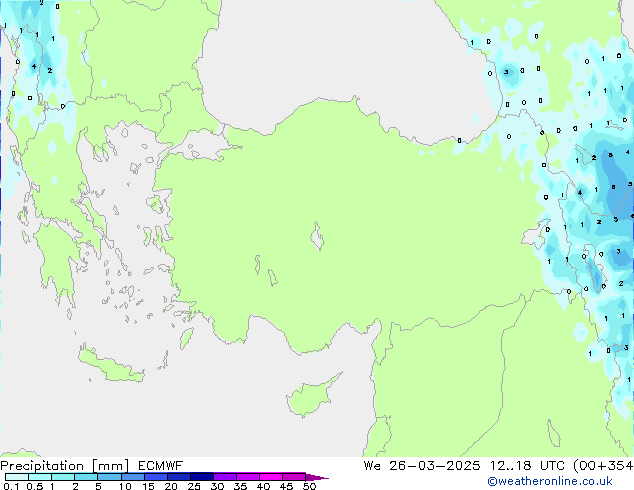Viewport: 634px width, 490px height.
Task: Click the '45' legend value label
Action: click(286, 486)
